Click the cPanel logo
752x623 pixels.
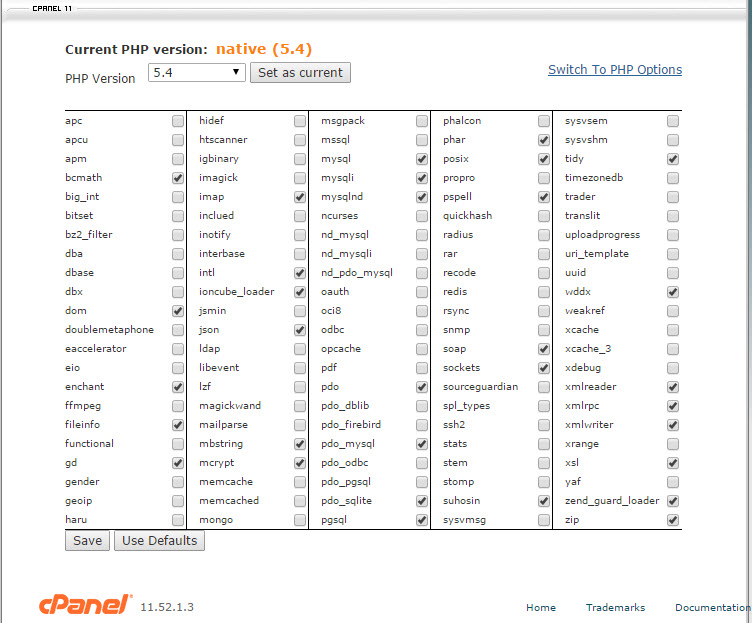tap(85, 604)
